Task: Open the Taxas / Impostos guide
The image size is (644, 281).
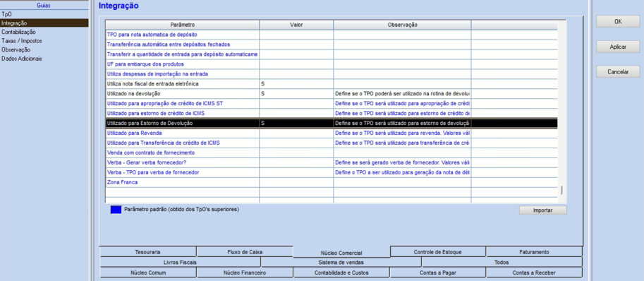Action: (44, 41)
